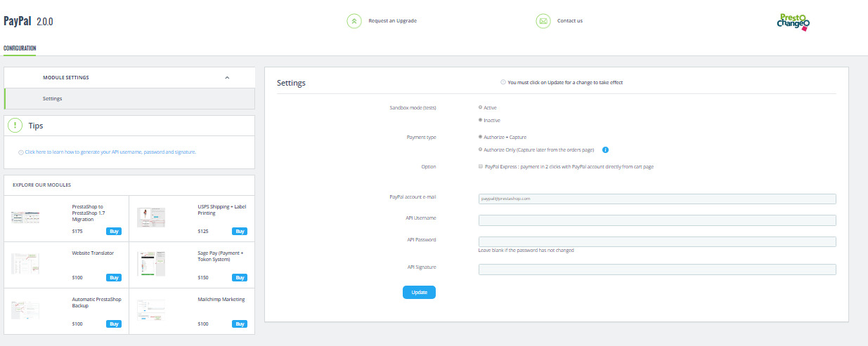Viewport: 868px width, 346px height.
Task: Open Sage Pay module thumbnail
Action: [151, 263]
